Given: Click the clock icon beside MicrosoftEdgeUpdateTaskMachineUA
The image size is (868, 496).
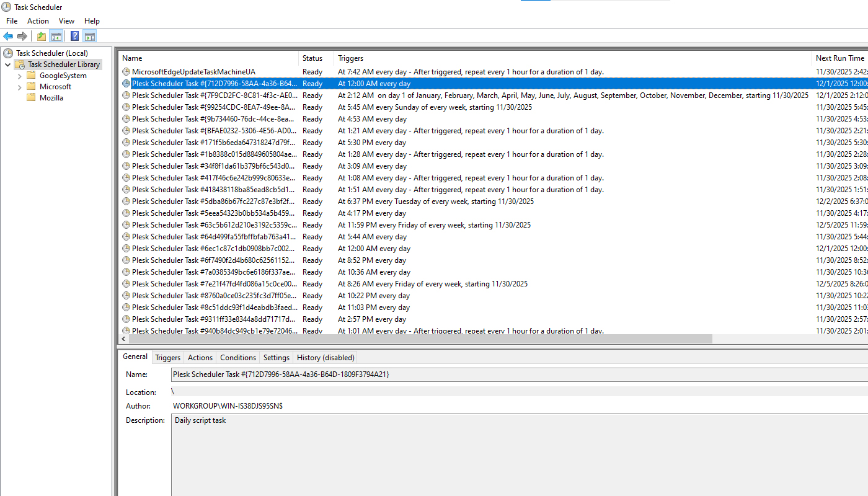Looking at the screenshot, I should coord(126,72).
